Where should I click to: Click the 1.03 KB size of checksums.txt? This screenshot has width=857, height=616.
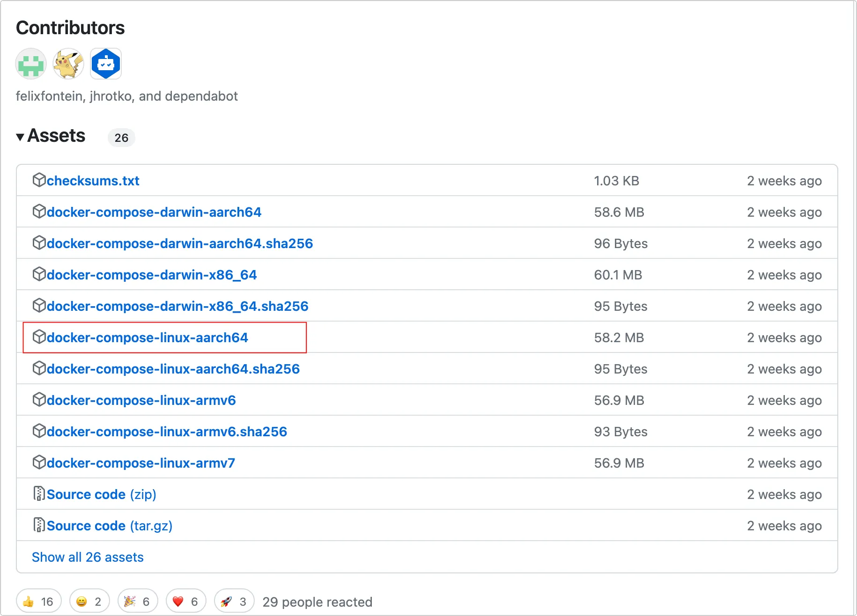tap(617, 181)
